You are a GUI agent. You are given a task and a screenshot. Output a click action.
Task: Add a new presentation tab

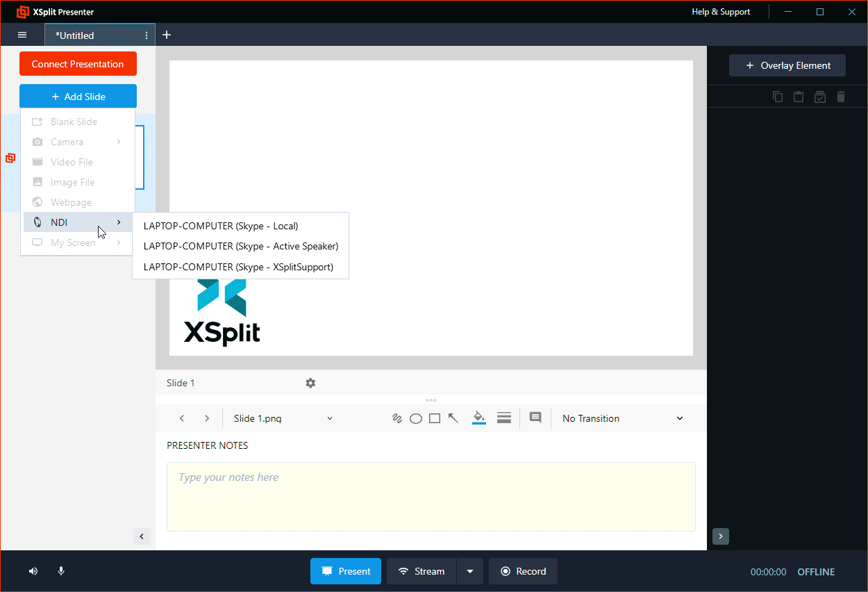[x=167, y=35]
